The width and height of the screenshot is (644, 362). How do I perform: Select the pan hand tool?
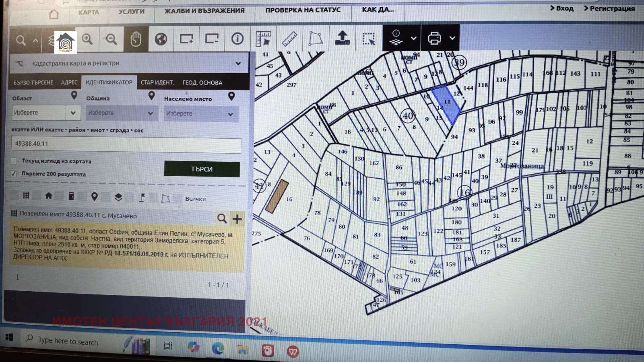[136, 39]
